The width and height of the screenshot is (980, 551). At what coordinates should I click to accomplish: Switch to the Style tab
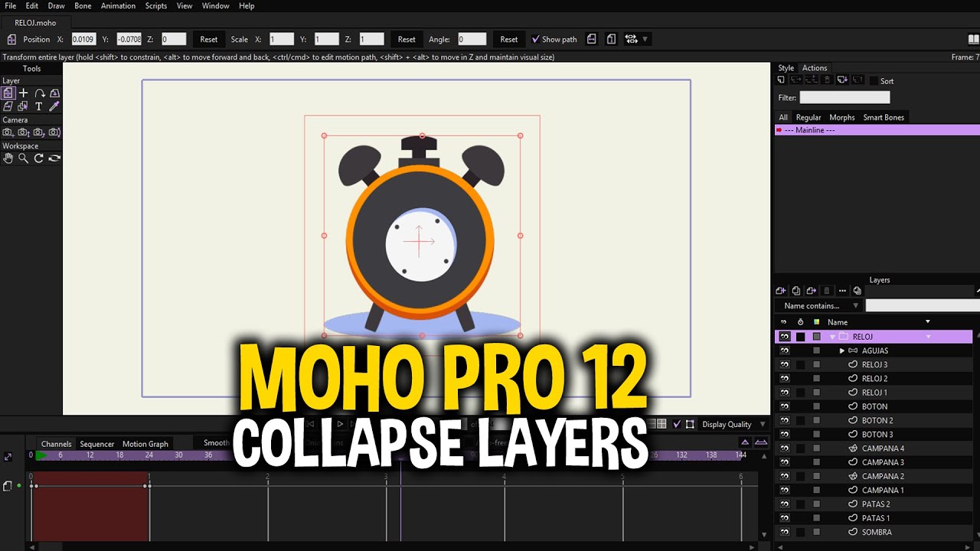point(786,68)
